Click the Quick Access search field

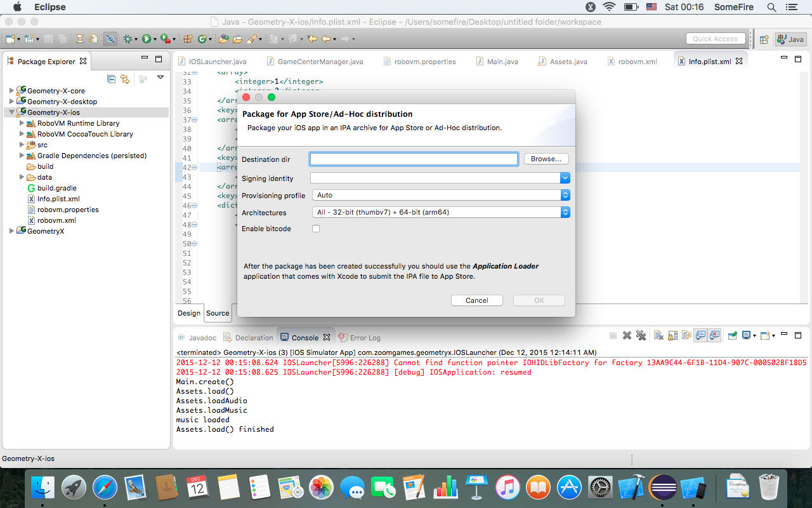[715, 39]
